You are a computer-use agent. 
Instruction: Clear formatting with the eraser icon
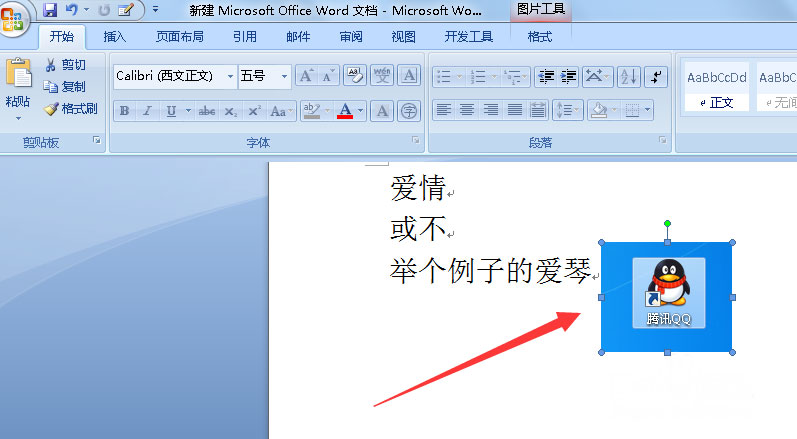tap(355, 76)
